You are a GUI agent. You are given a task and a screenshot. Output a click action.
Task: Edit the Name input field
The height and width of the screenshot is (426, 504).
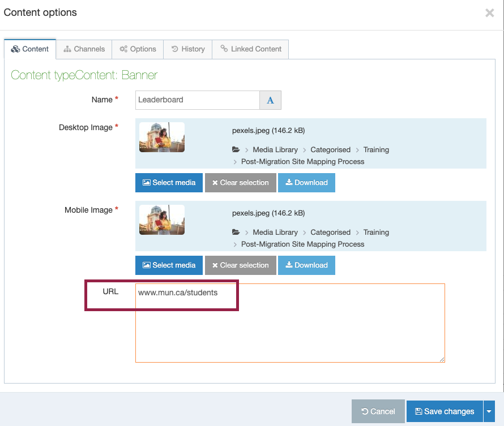tap(198, 100)
